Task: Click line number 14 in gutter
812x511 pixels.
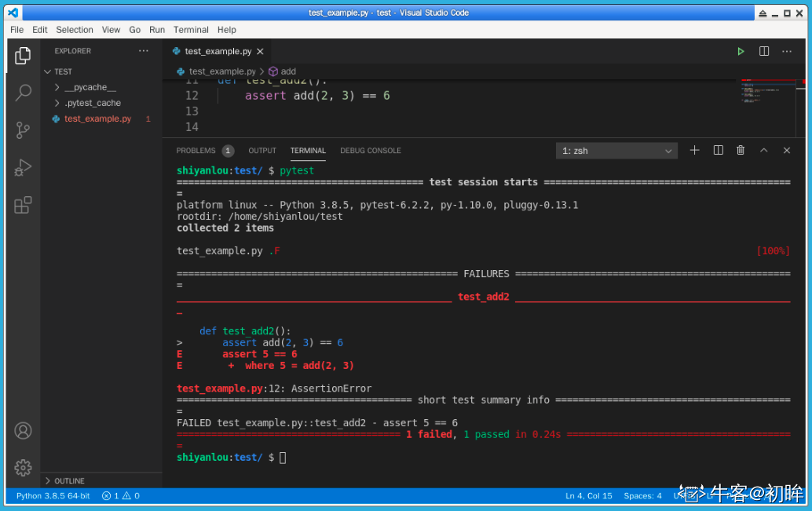Action: [x=192, y=127]
